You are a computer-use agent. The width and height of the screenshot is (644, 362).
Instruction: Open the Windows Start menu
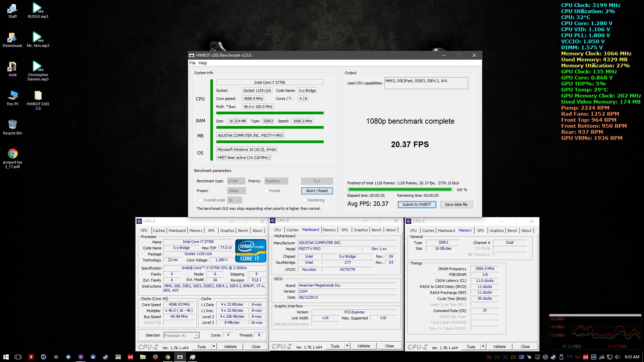6,357
